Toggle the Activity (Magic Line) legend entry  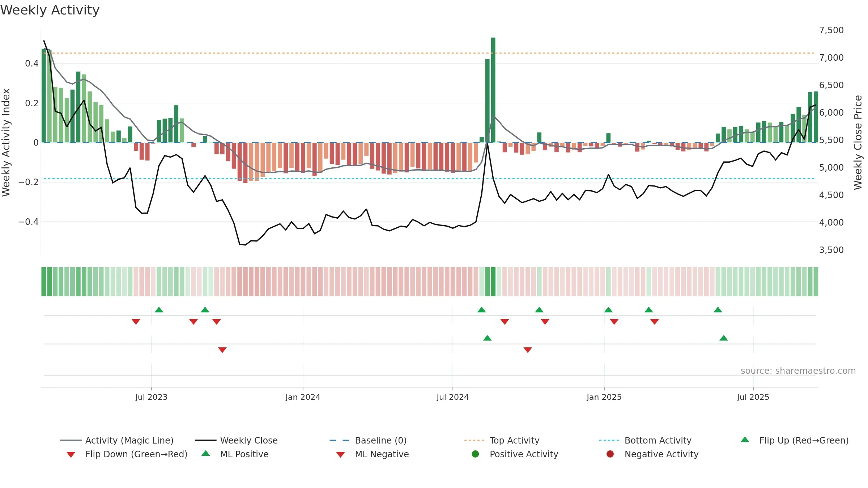[117, 440]
